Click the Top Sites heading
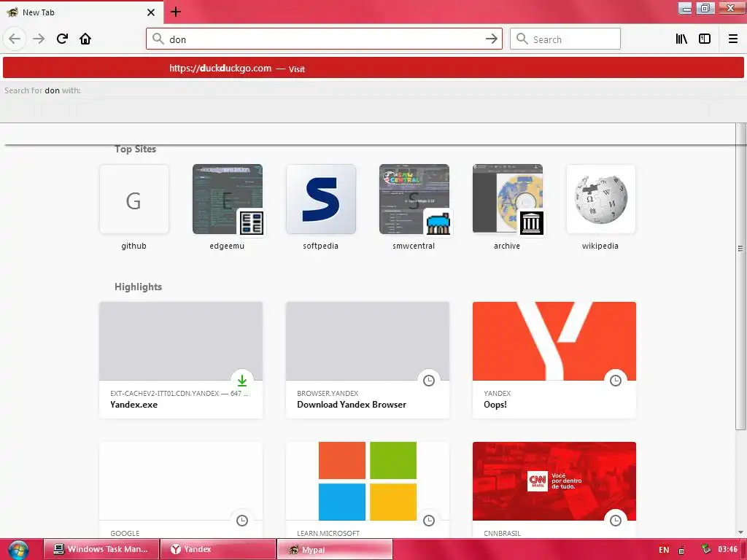 pyautogui.click(x=135, y=149)
